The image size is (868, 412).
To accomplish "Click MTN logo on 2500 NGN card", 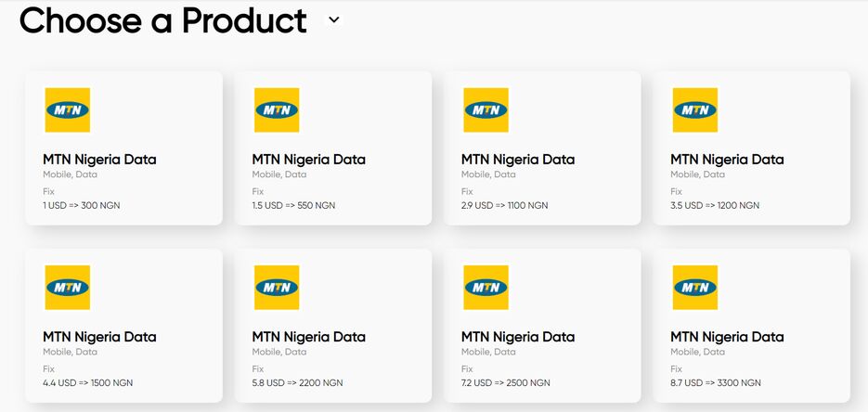I will [486, 287].
